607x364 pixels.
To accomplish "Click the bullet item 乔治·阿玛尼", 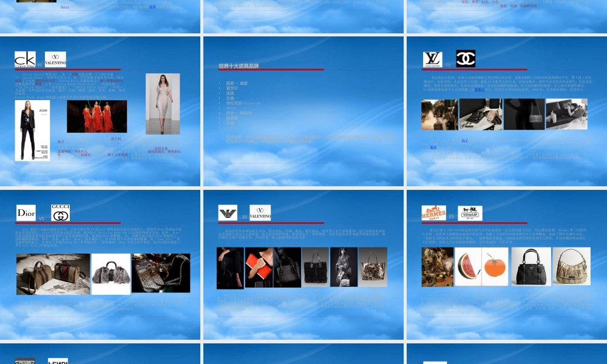I will pos(239,113).
